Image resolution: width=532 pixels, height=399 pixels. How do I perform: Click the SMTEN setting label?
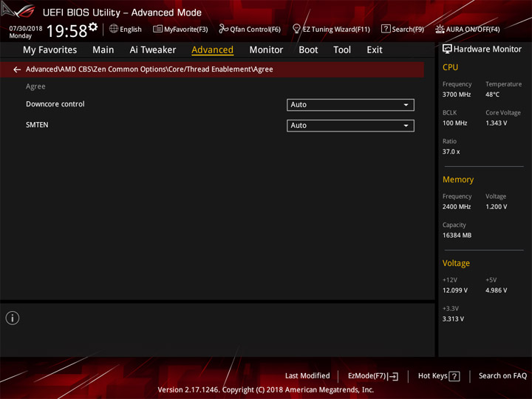click(x=37, y=125)
